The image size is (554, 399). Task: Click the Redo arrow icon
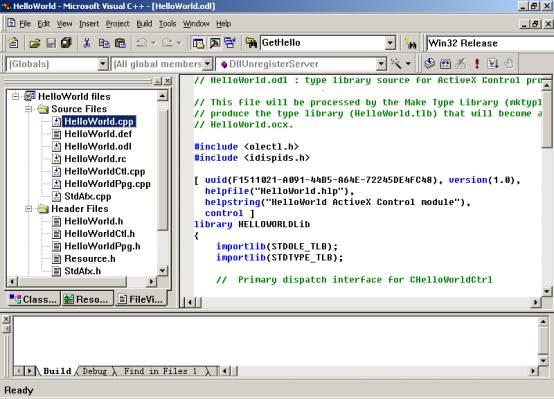pyautogui.click(x=167, y=43)
